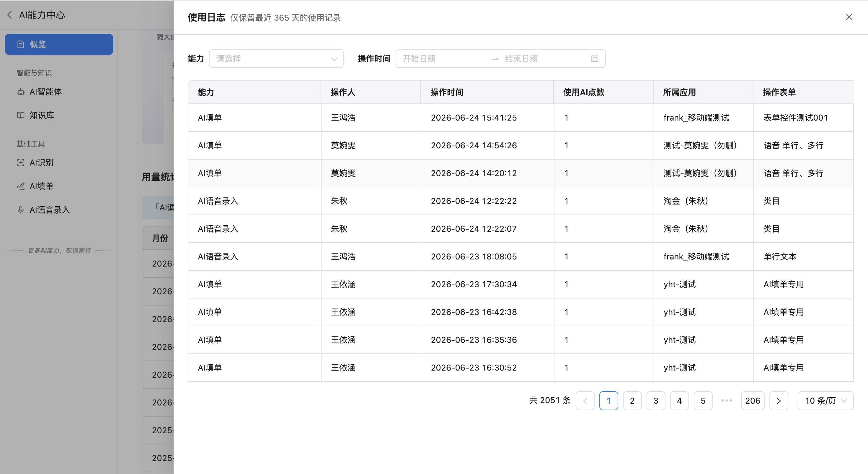868x474 pixels.
Task: Click the timestamp 2026-06-24 14:20:12
Action: click(x=474, y=173)
